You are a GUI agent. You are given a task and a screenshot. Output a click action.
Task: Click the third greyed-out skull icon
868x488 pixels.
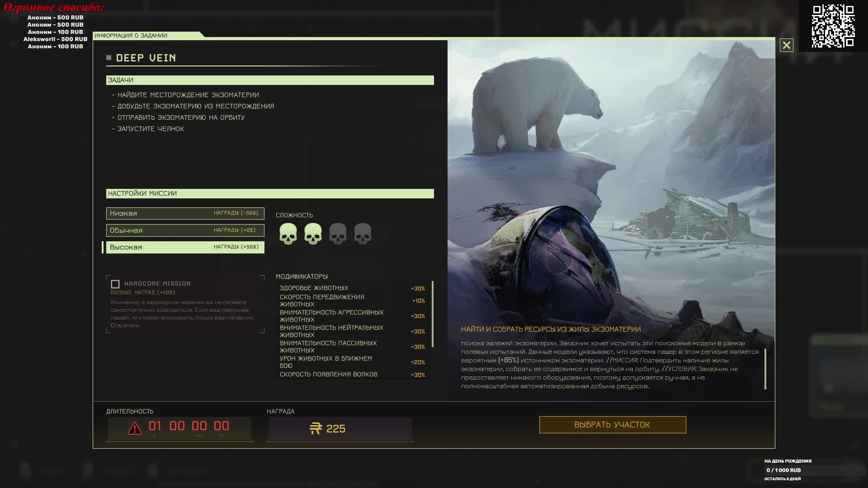[338, 234]
